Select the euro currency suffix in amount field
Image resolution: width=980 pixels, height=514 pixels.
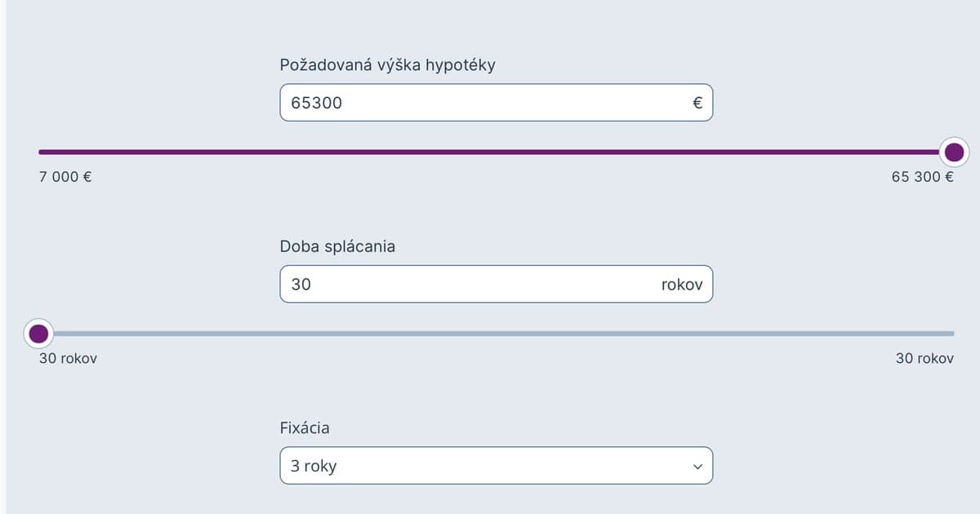pyautogui.click(x=696, y=102)
